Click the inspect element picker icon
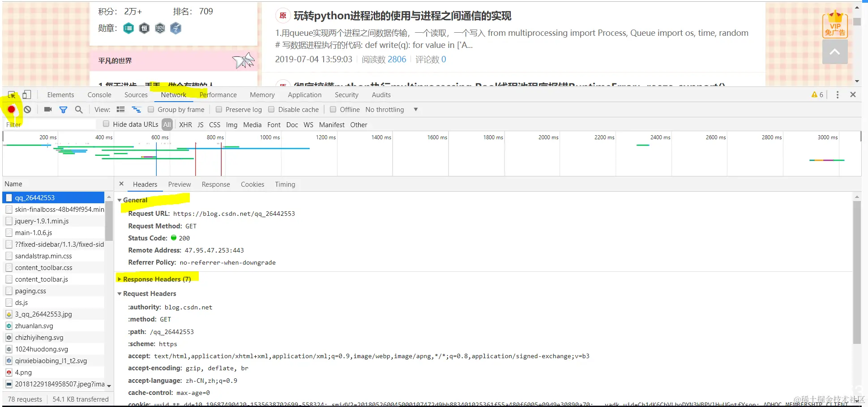Screen dimensions: 868x407 point(12,95)
